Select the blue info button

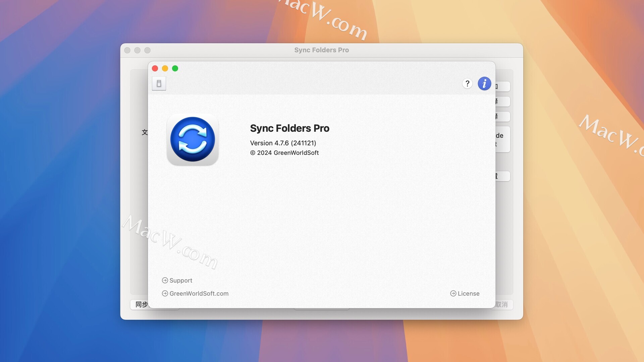coord(484,83)
